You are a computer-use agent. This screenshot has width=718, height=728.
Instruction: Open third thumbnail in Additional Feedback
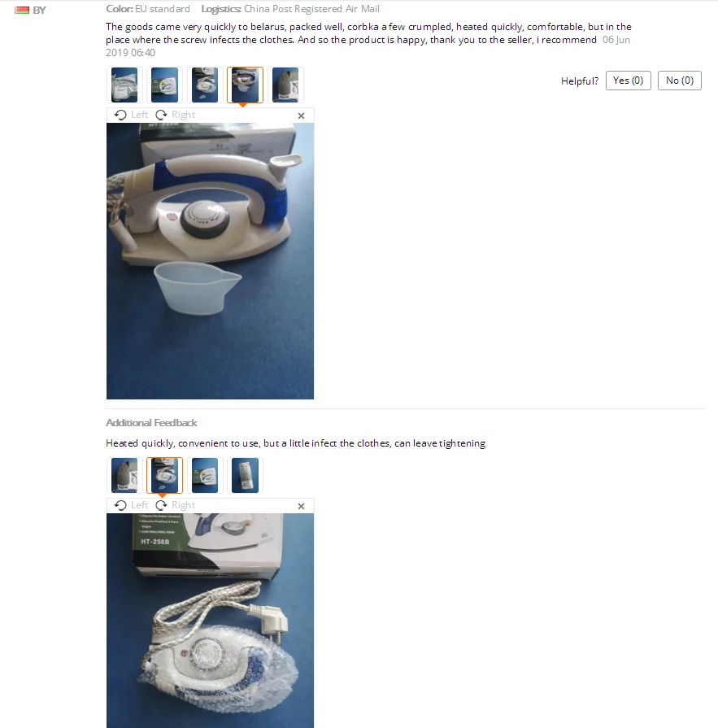(x=205, y=475)
